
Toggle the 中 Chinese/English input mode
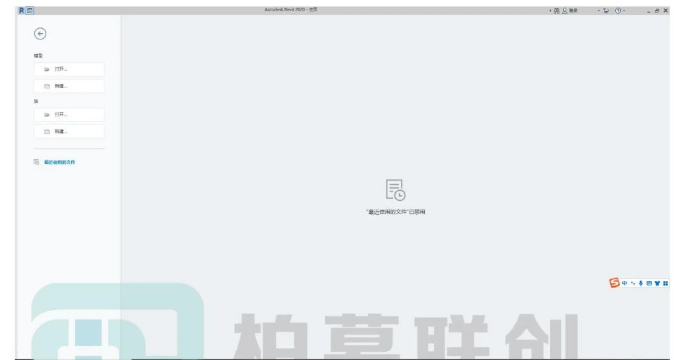click(625, 283)
